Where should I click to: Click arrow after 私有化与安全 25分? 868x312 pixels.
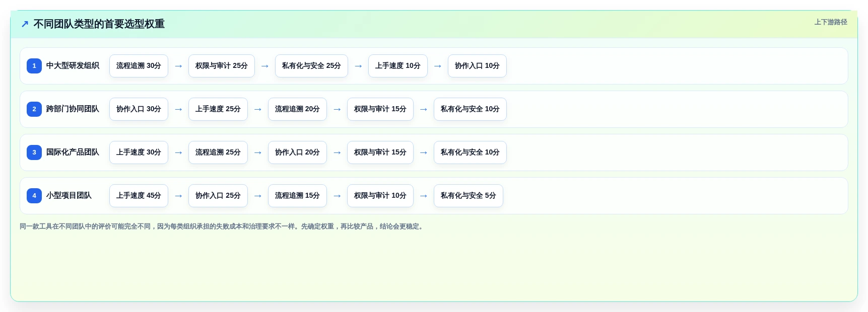(x=358, y=66)
